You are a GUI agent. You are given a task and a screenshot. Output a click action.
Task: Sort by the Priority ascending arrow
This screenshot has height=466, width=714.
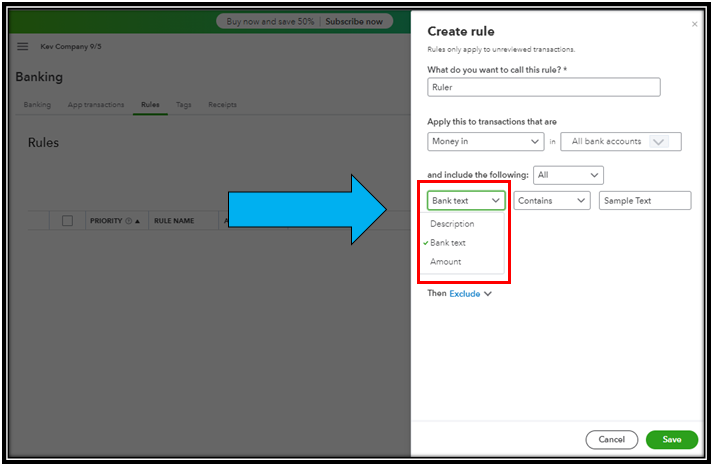138,221
